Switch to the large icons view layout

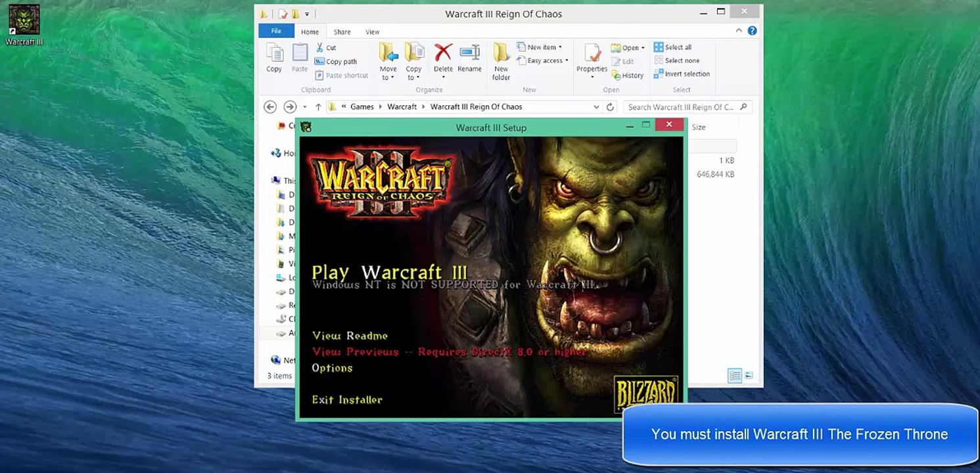click(749, 376)
